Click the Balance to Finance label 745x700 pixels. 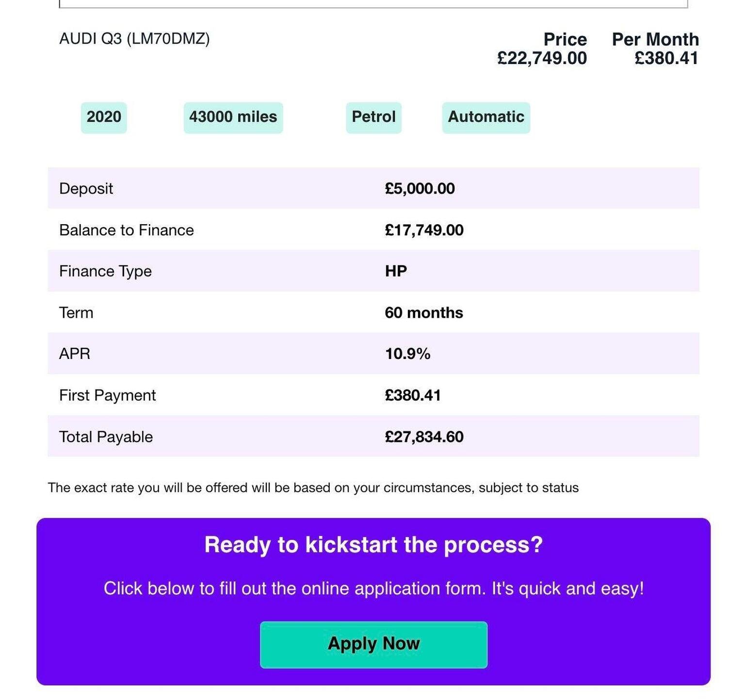tap(126, 230)
